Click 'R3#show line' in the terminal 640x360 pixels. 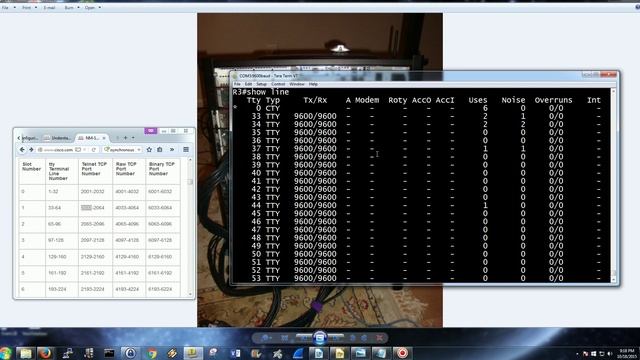(261, 92)
